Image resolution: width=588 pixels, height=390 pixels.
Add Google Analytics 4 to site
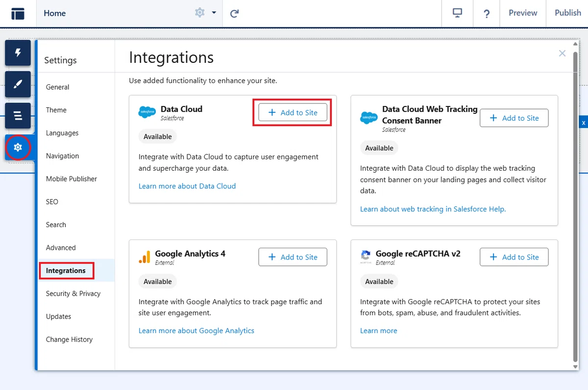(x=293, y=257)
